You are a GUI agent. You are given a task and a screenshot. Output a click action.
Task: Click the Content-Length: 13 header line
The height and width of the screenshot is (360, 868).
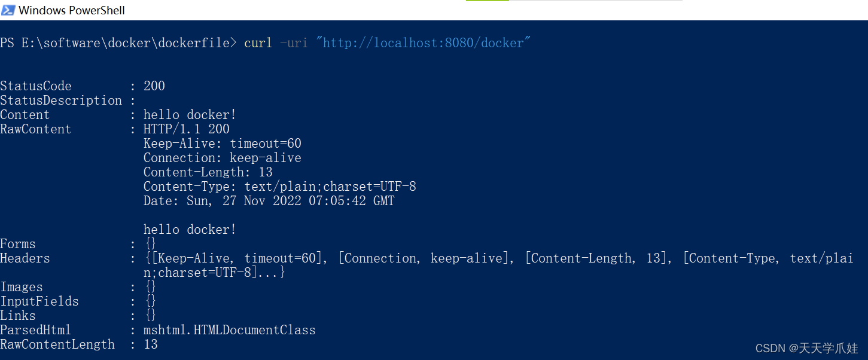coord(208,172)
